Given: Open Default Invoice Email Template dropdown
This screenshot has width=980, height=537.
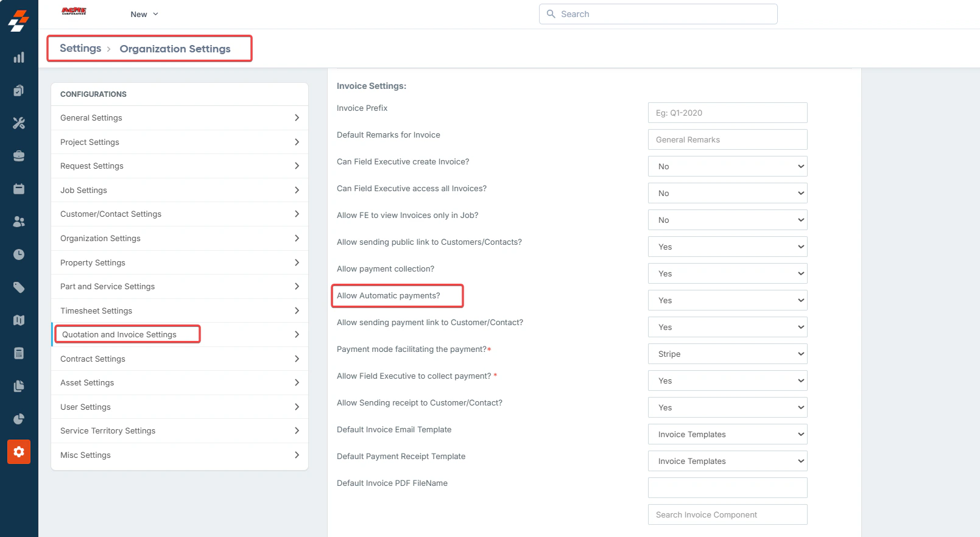Looking at the screenshot, I should [727, 434].
